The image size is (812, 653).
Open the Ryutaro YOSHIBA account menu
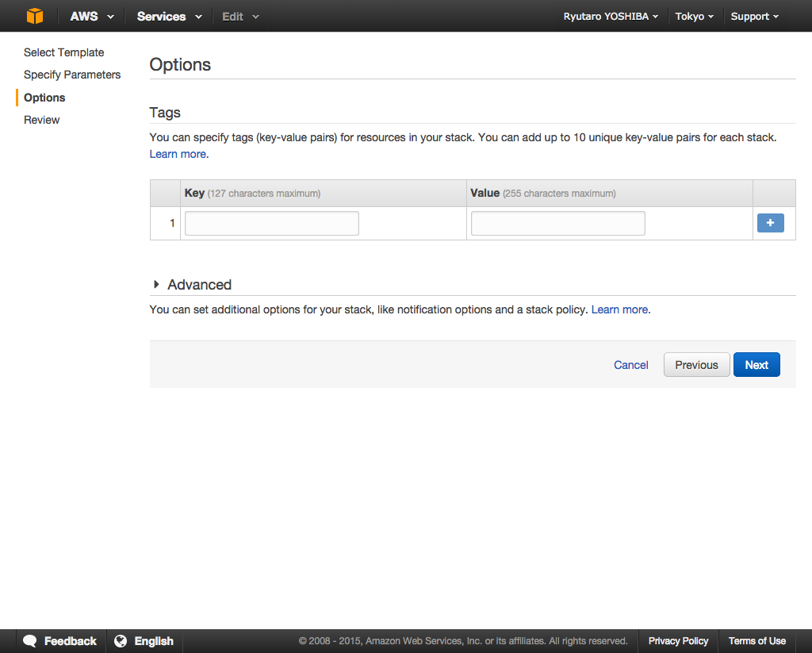coord(610,16)
